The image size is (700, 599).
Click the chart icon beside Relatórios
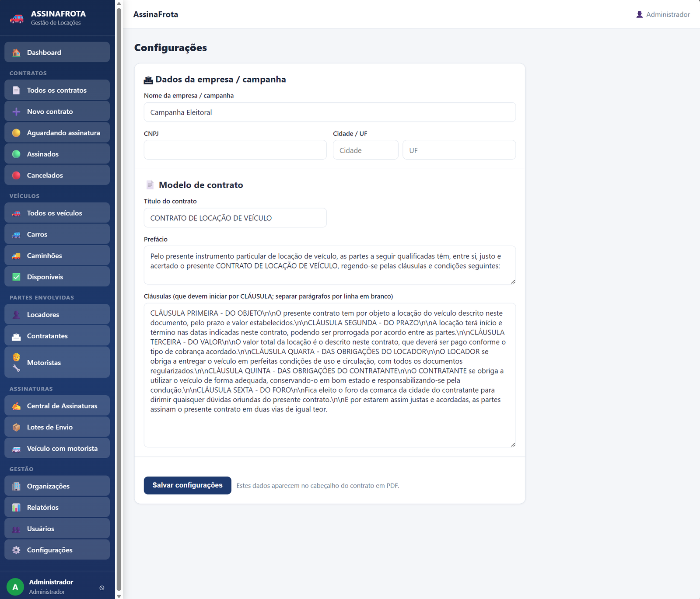click(16, 508)
